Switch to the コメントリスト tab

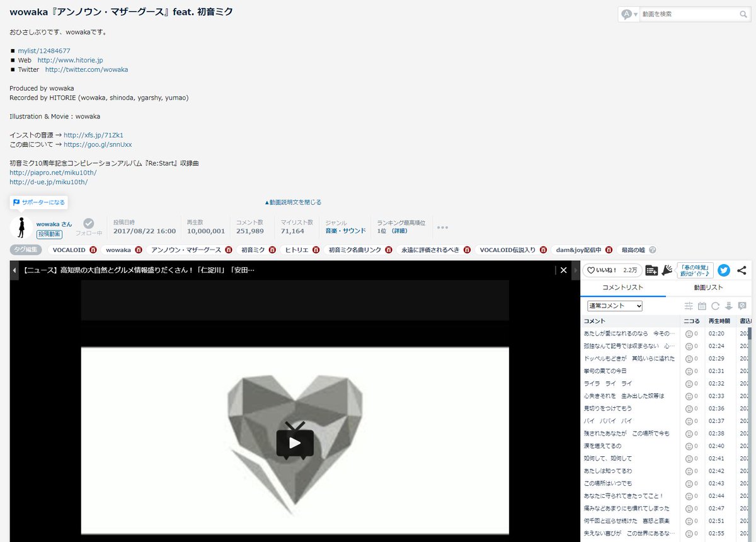pyautogui.click(x=622, y=287)
